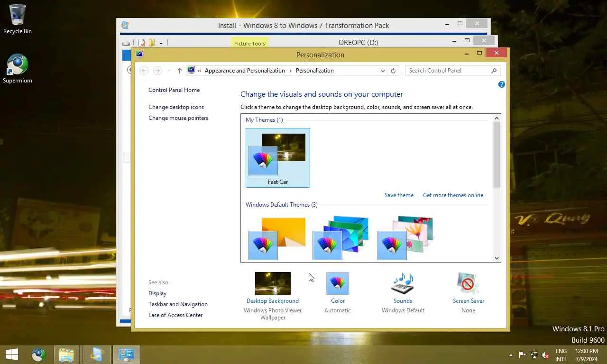Image resolution: width=607 pixels, height=364 pixels.
Task: Open ENG INTL language indicator
Action: pos(561,355)
